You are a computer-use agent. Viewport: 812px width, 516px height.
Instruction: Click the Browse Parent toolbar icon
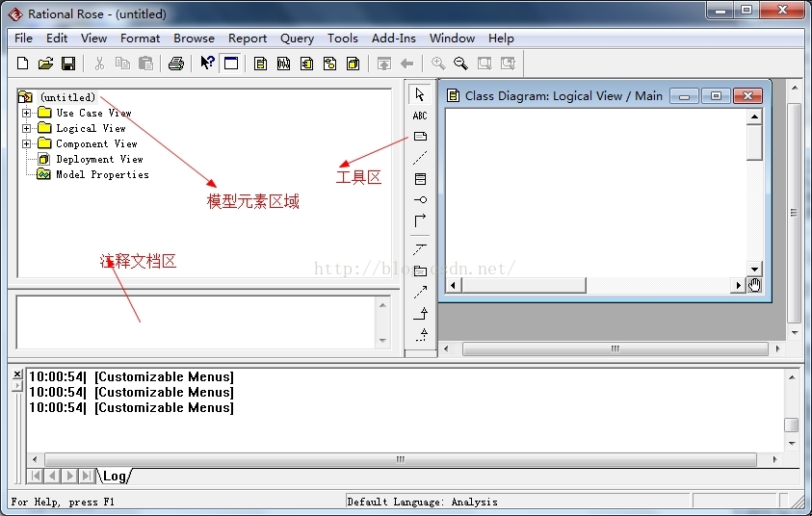click(383, 64)
